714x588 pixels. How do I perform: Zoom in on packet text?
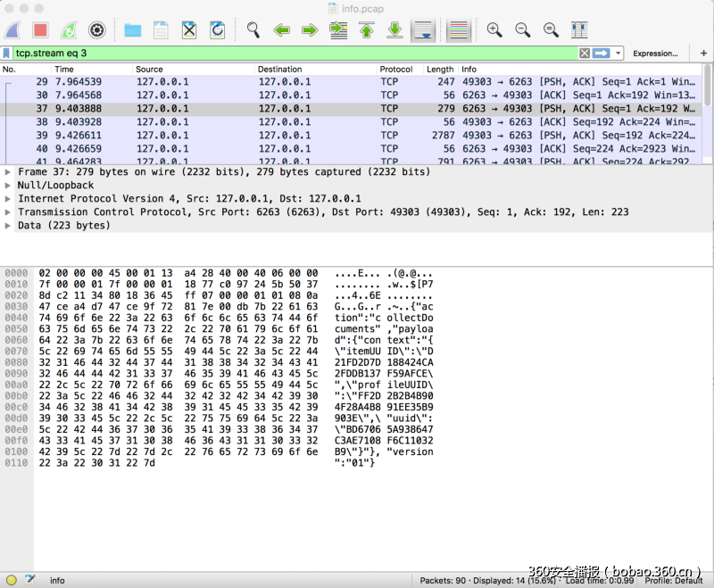point(494,30)
